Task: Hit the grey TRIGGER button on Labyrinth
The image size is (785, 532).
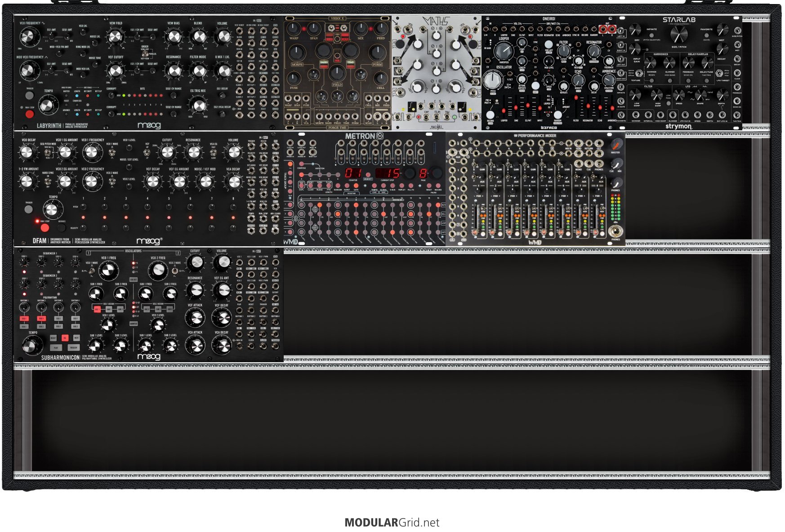Action: (x=29, y=96)
